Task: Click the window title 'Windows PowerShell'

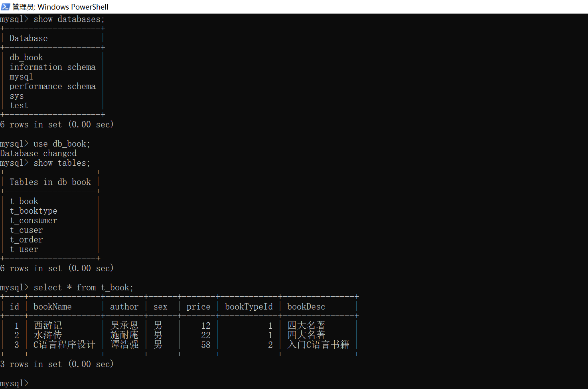Action: click(73, 7)
